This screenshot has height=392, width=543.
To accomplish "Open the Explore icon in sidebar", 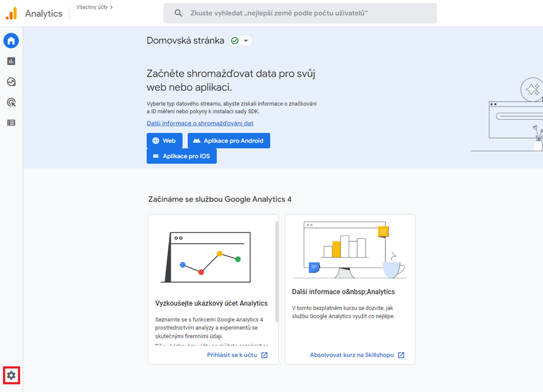I will [11, 82].
